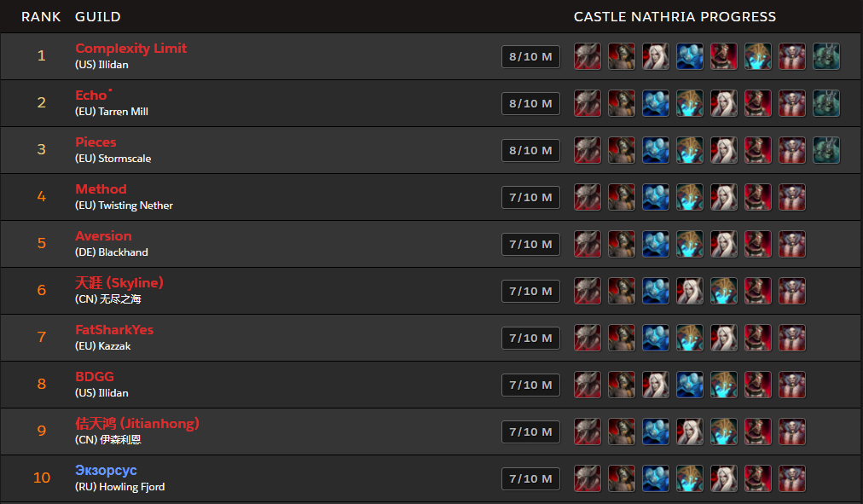Click the 7/10 M progress badge for BDGG
This screenshot has height=504, width=863.
tap(530, 385)
